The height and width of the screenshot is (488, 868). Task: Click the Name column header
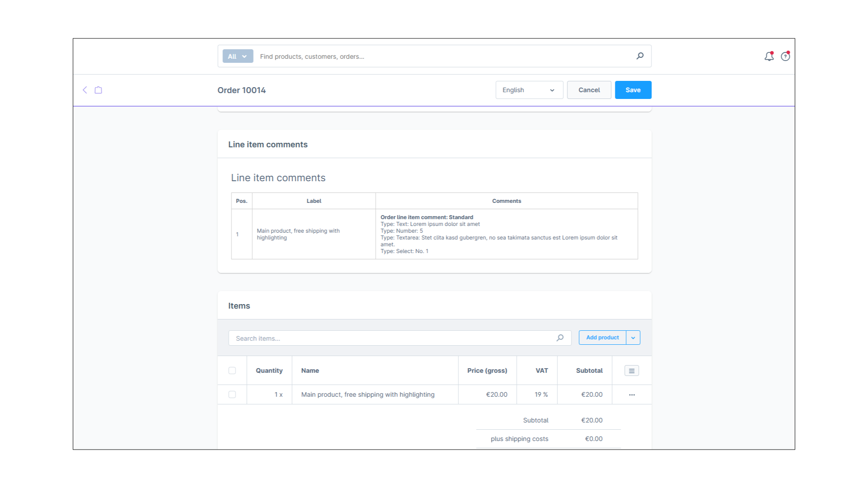310,371
